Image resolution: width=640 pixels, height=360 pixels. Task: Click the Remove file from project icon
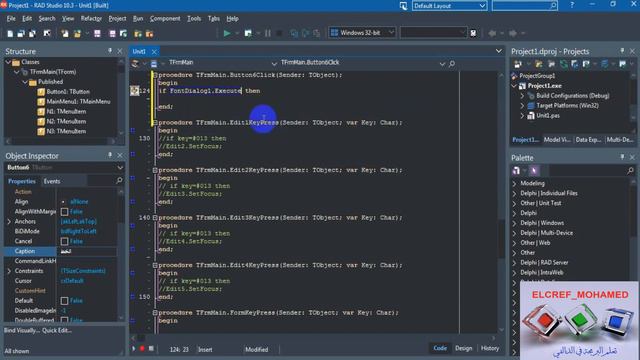pyautogui.click(x=149, y=33)
